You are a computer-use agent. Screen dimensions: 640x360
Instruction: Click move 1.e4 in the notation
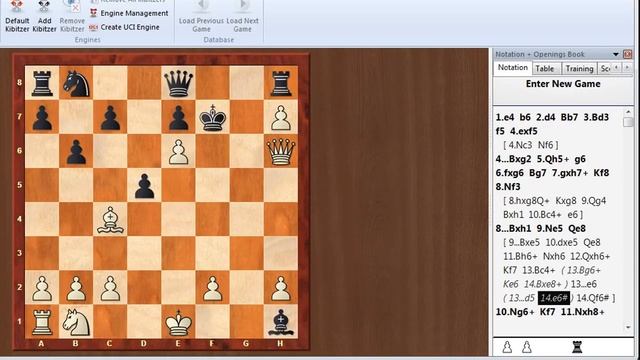[505, 117]
